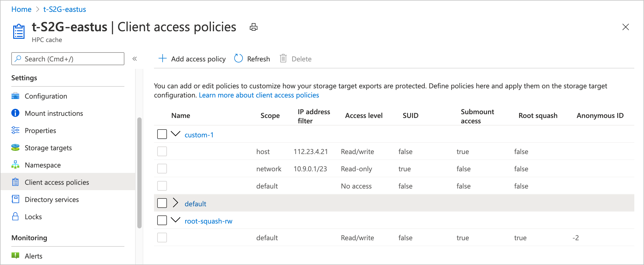Expand the default policy chevron
Image resolution: width=644 pixels, height=265 pixels.
(x=176, y=203)
